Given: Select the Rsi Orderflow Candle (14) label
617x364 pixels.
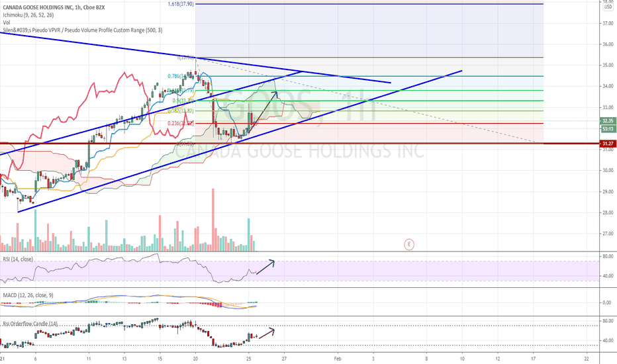Looking at the screenshot, I should point(30,324).
